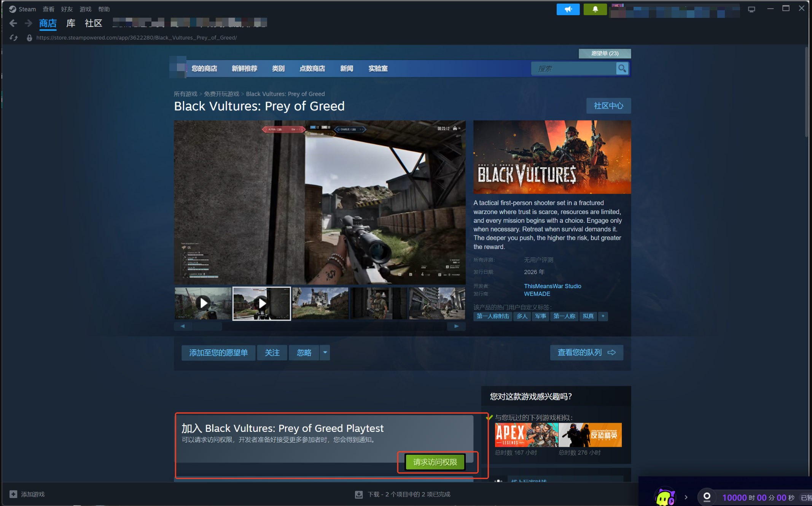Click the thumbnail strip scrollbar handle
The width and height of the screenshot is (812, 506).
click(x=207, y=326)
